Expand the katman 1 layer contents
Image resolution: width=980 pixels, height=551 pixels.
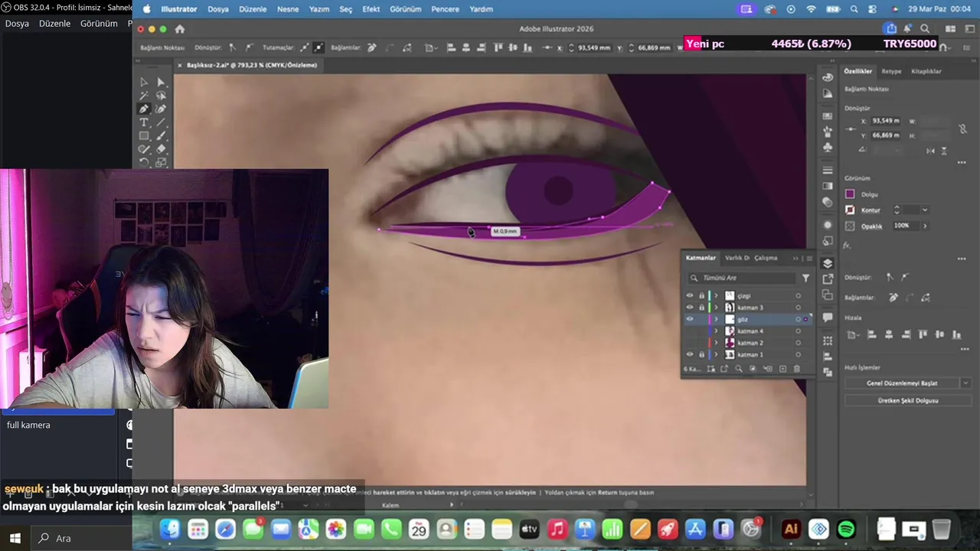click(x=717, y=355)
